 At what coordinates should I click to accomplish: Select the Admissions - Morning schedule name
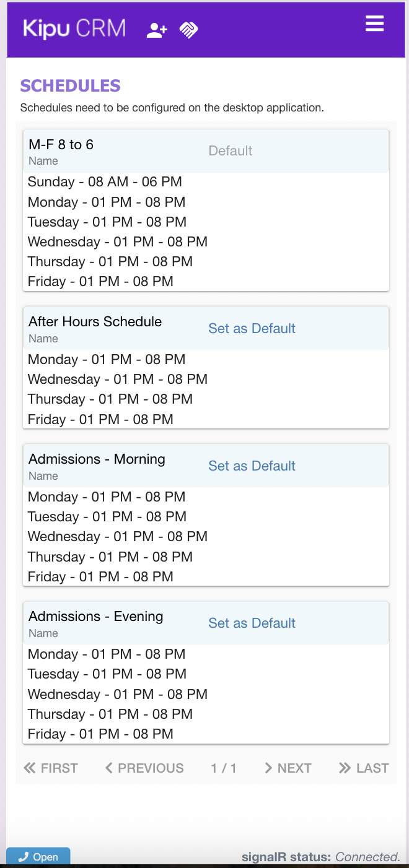[x=97, y=459]
